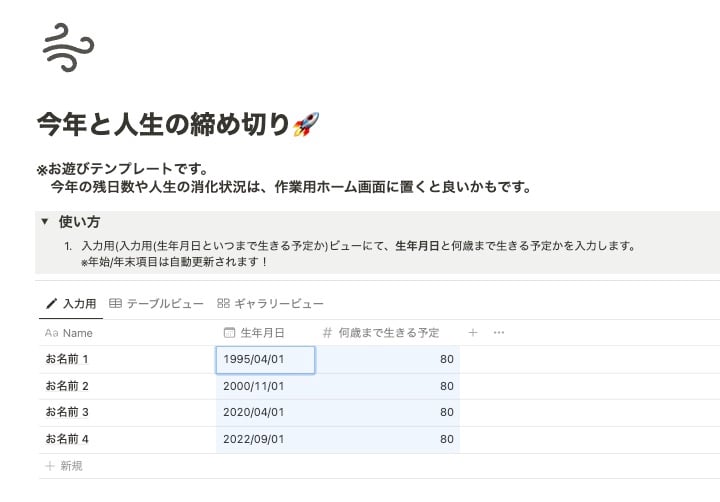Select the 1995/04/01 date cell
This screenshot has height=502, width=720.
click(265, 360)
